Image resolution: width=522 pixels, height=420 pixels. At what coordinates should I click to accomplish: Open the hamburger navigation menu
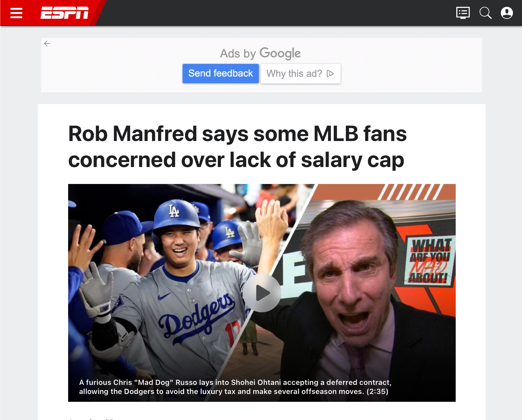(16, 13)
